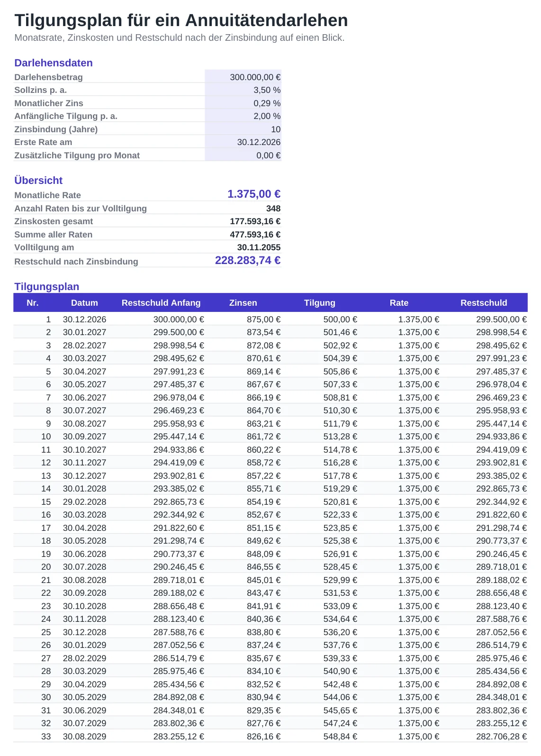Select the Restschuld cell 299.500,00 € in row 1
The height and width of the screenshot is (756, 541).
tap(501, 319)
